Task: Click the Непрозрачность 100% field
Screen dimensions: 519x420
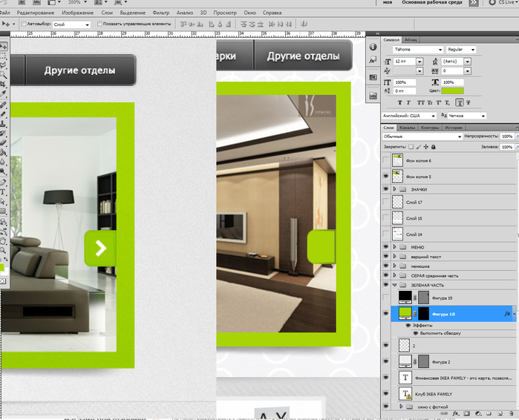Action: click(x=507, y=137)
